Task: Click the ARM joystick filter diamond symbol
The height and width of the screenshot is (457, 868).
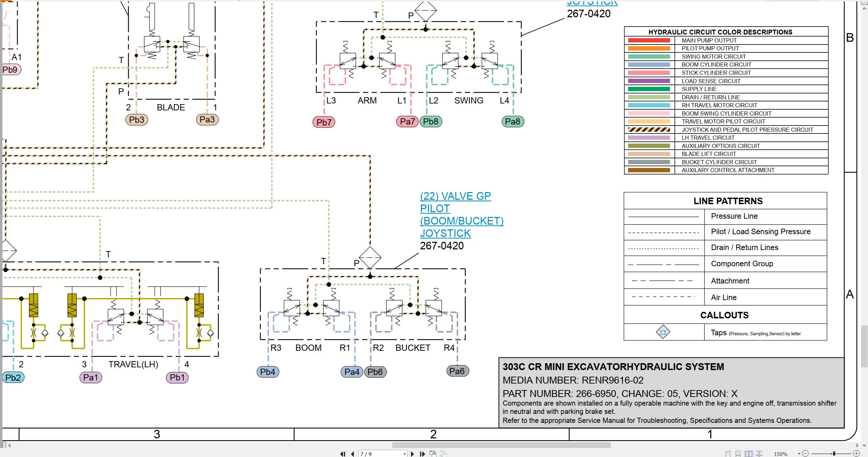Action: [x=425, y=11]
